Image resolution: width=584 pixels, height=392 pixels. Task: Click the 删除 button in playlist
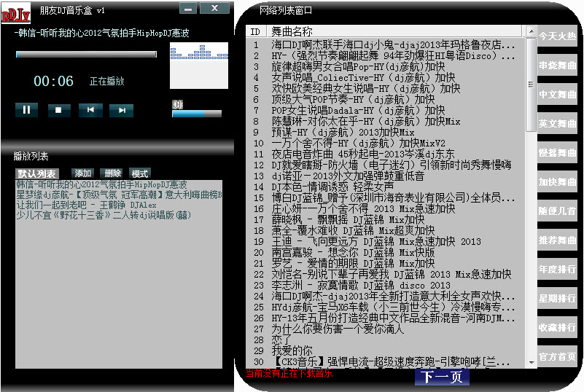pyautogui.click(x=113, y=173)
